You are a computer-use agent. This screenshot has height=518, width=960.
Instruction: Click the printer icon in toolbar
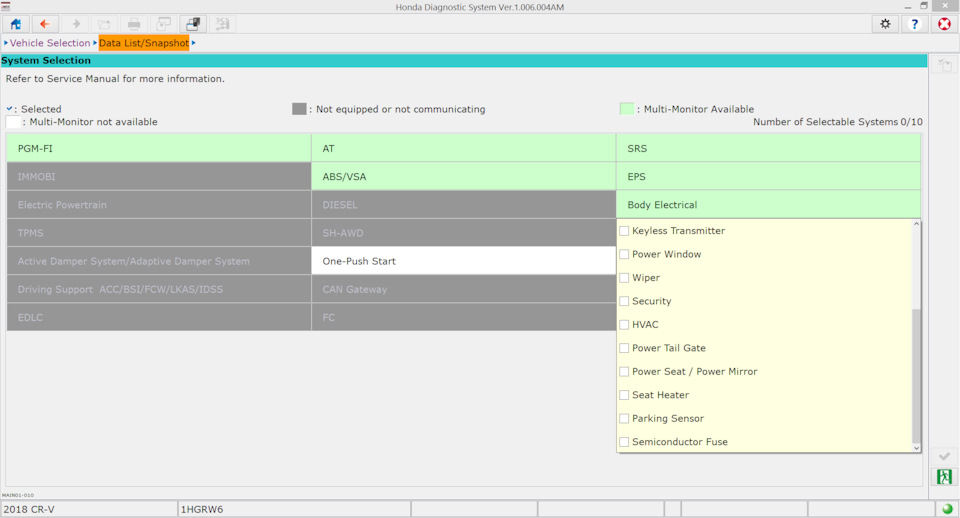[x=134, y=24]
